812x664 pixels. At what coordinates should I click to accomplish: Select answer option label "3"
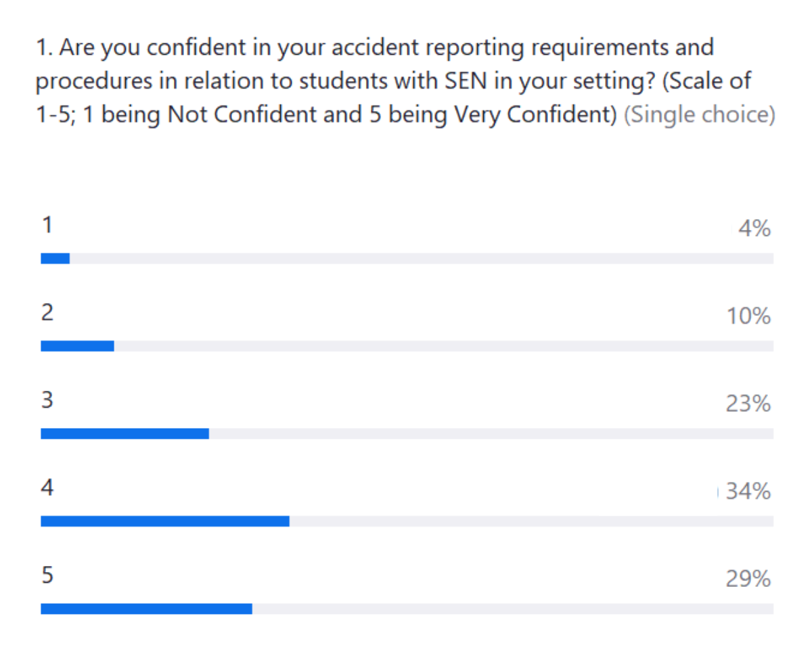(47, 400)
